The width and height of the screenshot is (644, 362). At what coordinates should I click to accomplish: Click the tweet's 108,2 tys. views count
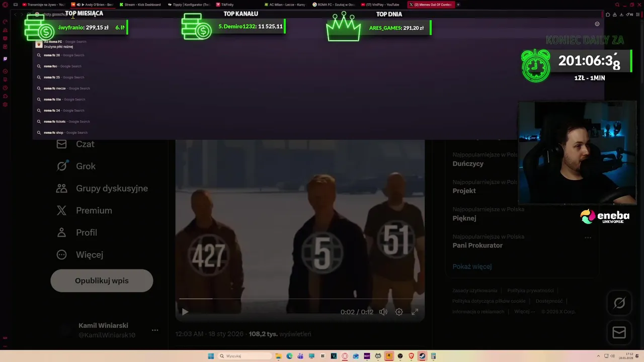point(280,334)
